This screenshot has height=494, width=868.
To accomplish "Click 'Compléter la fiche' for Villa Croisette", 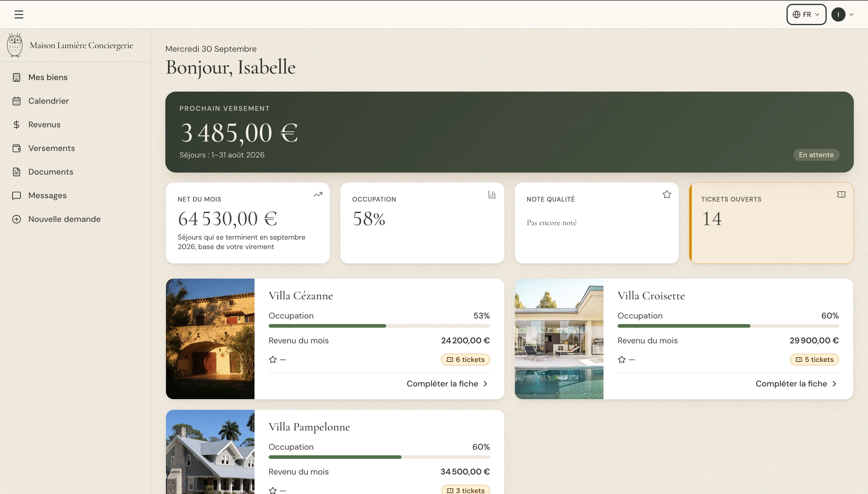I will tap(796, 384).
